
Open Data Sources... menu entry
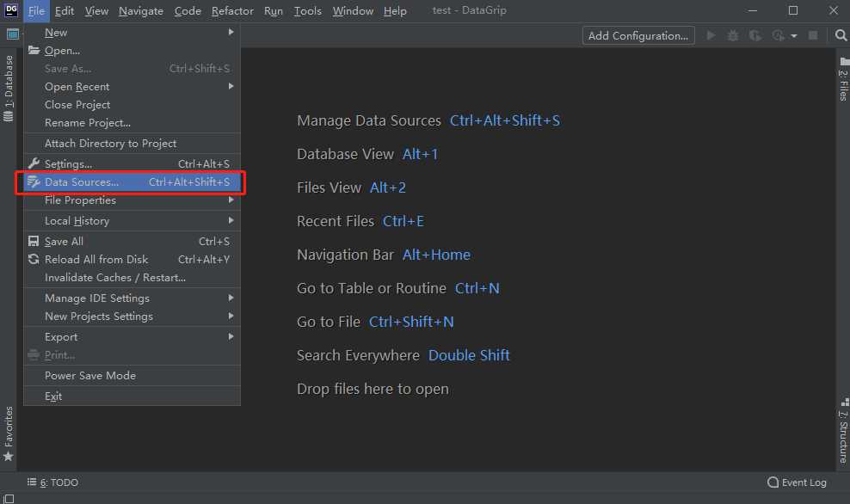(132, 182)
